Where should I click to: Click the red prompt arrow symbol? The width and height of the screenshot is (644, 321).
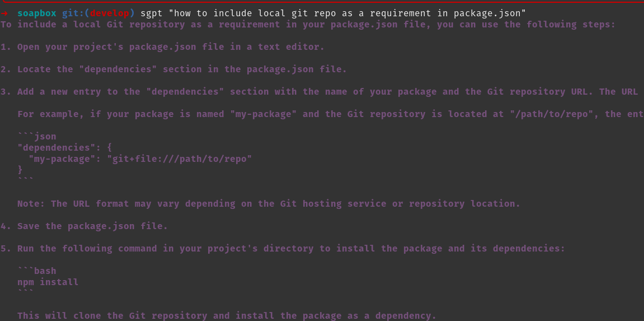4,13
